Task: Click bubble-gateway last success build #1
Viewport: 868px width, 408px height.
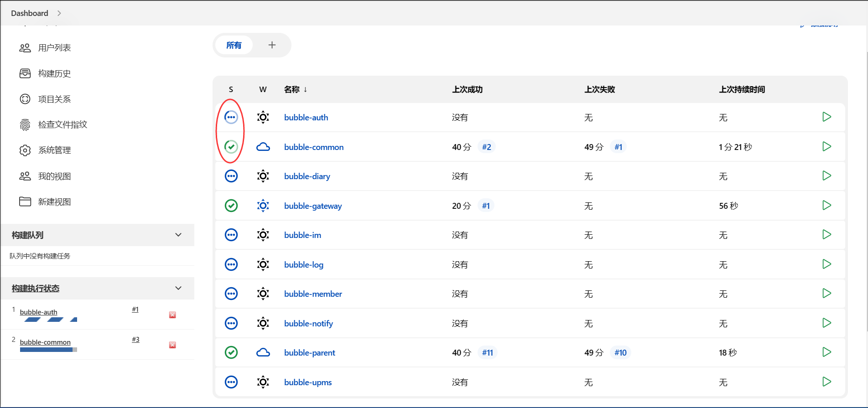Action: tap(486, 206)
